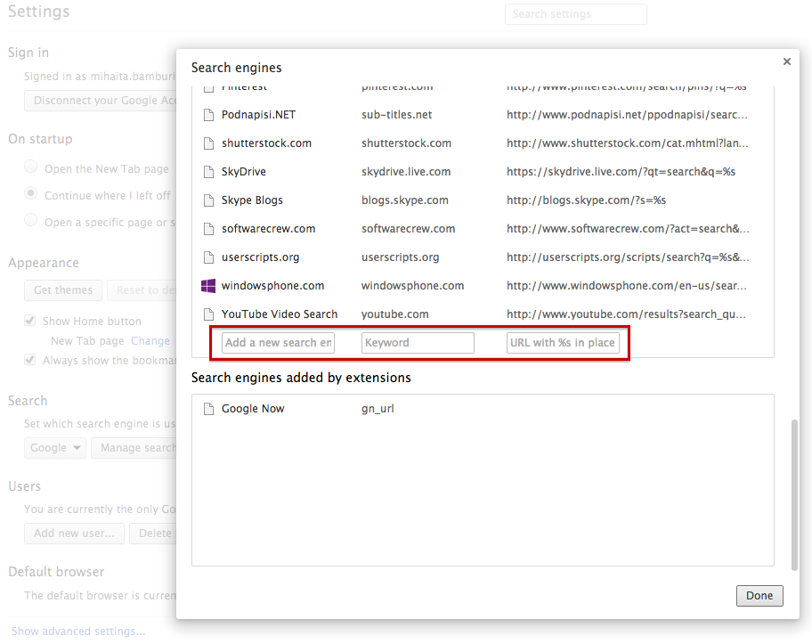This screenshot has height=644, width=812.
Task: Disable the Always show bookmarks bar checkbox
Action: 29,359
